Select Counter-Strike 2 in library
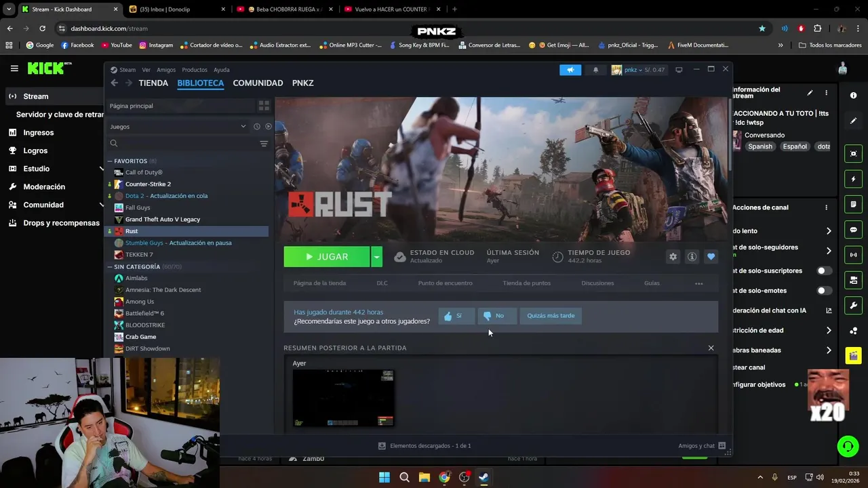The image size is (868, 488). tap(148, 184)
